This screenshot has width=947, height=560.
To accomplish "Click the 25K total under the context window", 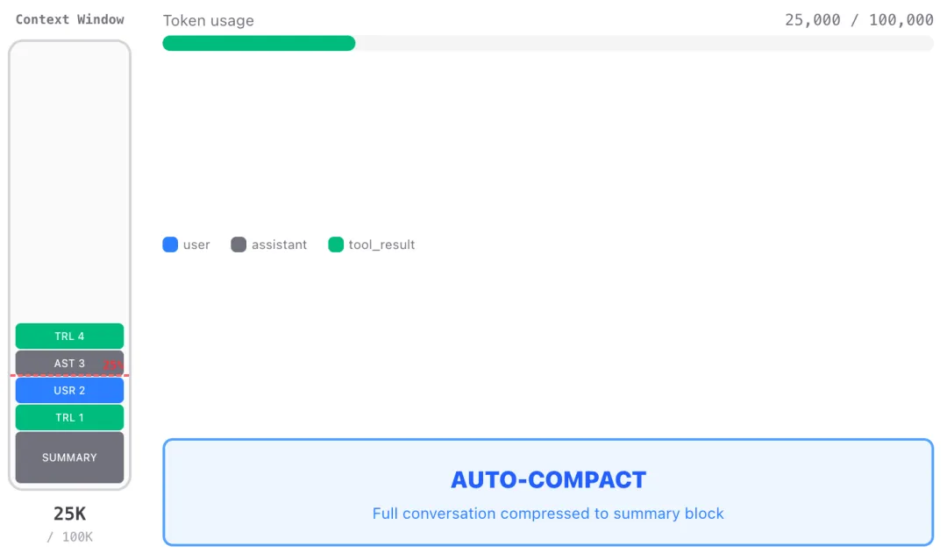I will coord(69,514).
